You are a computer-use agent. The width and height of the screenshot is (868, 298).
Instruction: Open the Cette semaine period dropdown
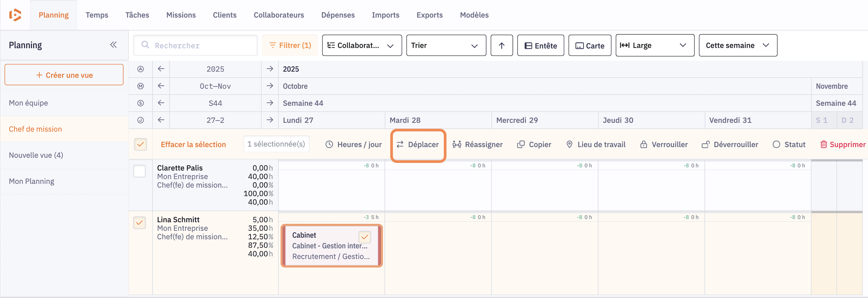click(x=738, y=45)
